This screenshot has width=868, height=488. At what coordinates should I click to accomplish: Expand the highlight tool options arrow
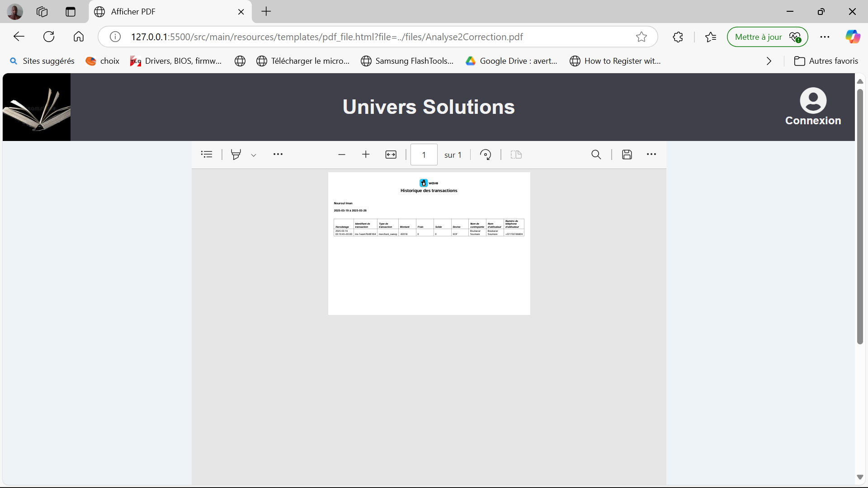[x=254, y=155]
